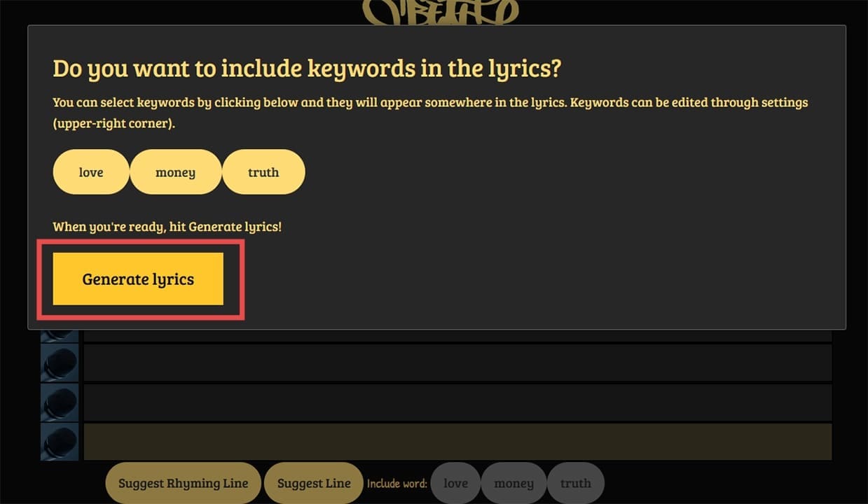The image size is (868, 504).
Task: Toggle 'love' chip next to Include word label
Action: (x=455, y=483)
